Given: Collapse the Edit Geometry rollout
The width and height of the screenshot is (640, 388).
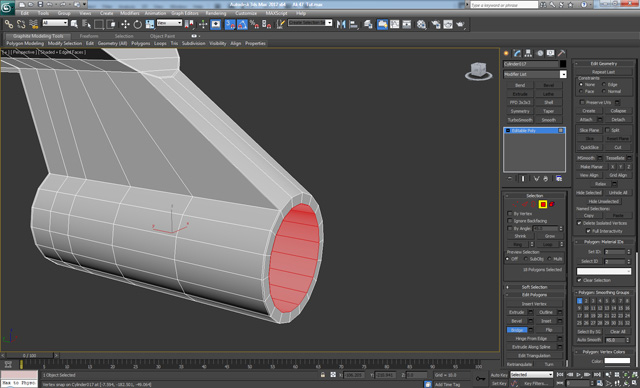Looking at the screenshot, I should (x=604, y=64).
